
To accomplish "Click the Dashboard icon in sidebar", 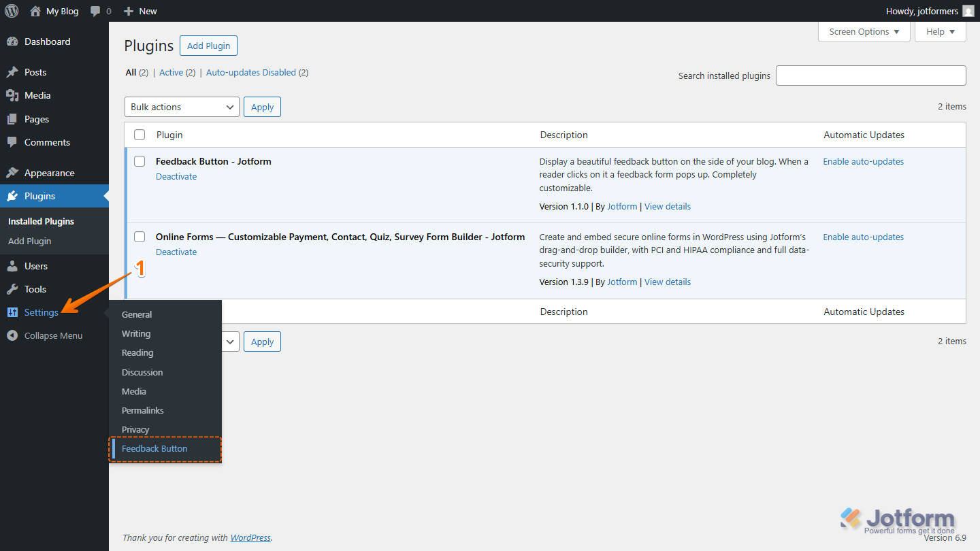I will point(14,41).
